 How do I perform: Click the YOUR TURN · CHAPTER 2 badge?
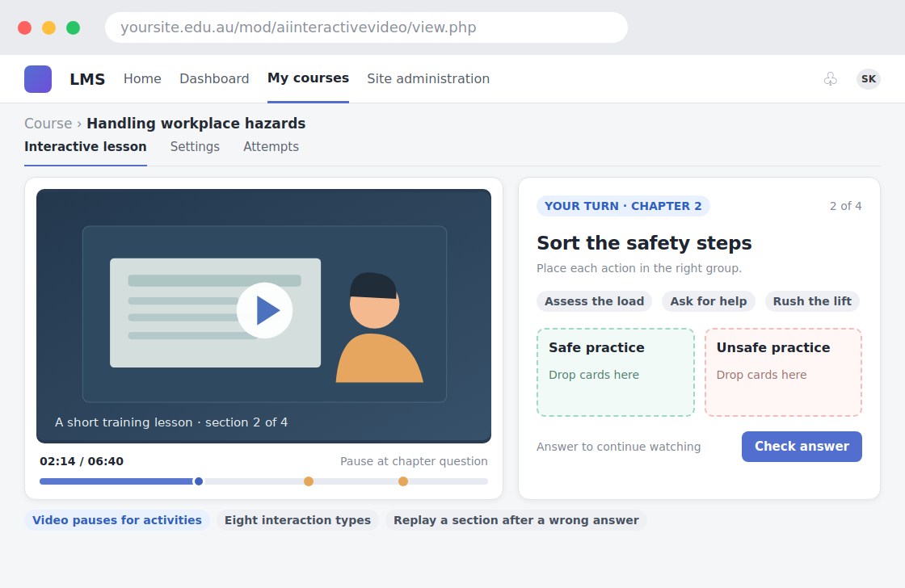pyautogui.click(x=623, y=206)
